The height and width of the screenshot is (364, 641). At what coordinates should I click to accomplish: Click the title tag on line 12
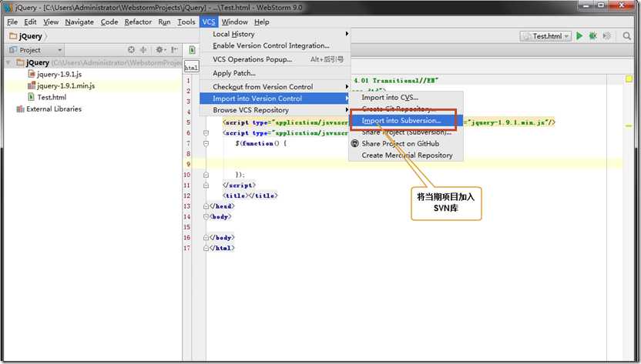[250, 195]
